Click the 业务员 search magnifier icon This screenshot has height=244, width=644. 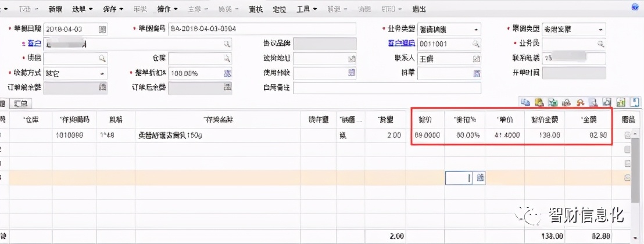[x=600, y=44]
